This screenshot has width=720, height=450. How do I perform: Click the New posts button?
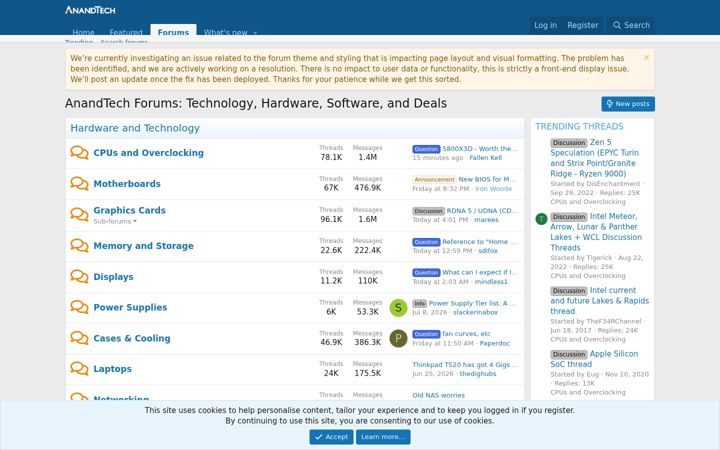coord(628,104)
